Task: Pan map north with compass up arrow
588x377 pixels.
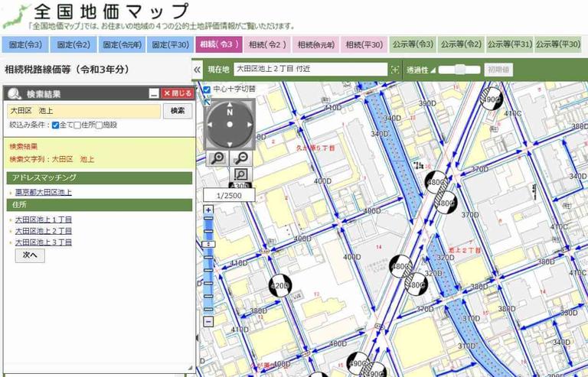Action: coord(230,105)
